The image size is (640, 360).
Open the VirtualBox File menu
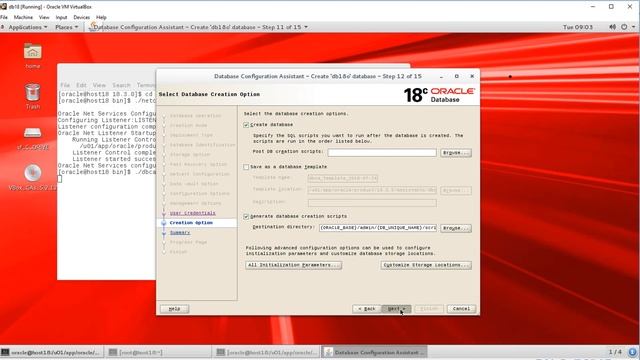pos(4,17)
